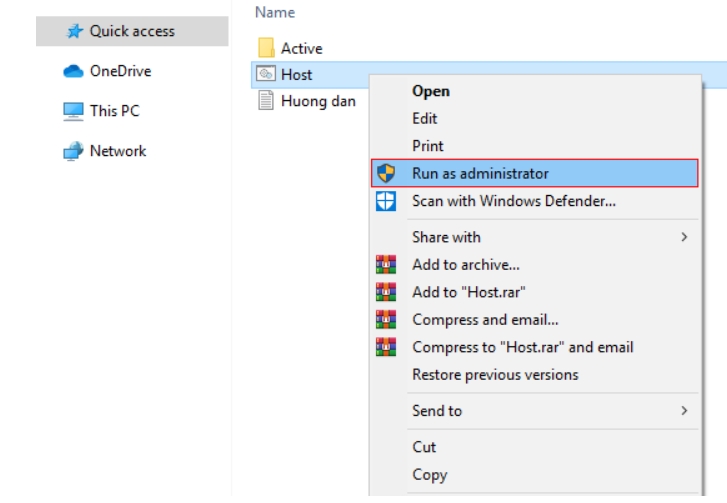
Task: Click WinRAR icon next to Add to "Host.rar"
Action: pos(387,292)
